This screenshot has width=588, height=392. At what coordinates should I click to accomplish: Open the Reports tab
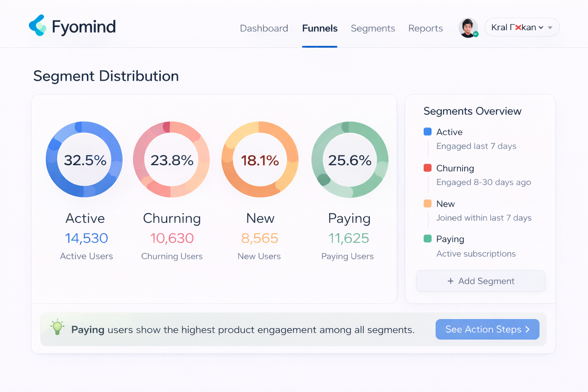pyautogui.click(x=425, y=28)
